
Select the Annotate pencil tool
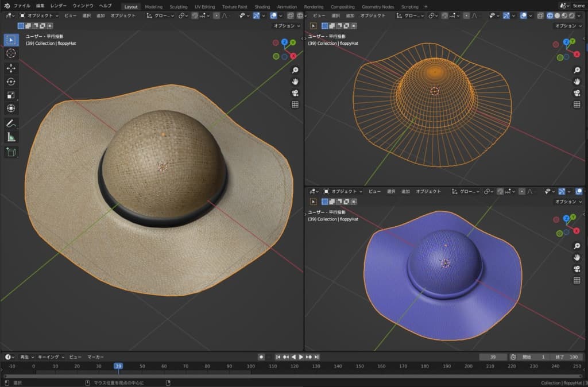coord(11,123)
